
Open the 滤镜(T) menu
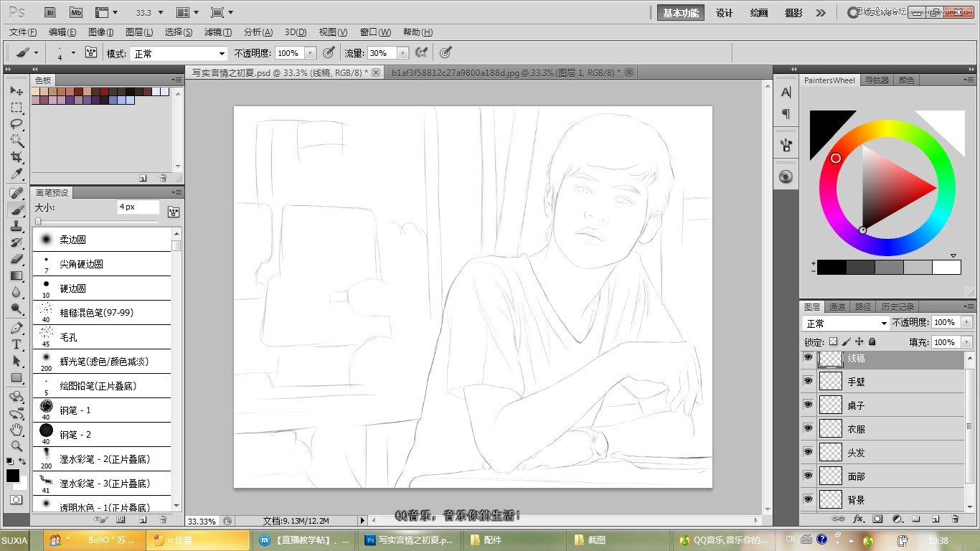pos(217,32)
